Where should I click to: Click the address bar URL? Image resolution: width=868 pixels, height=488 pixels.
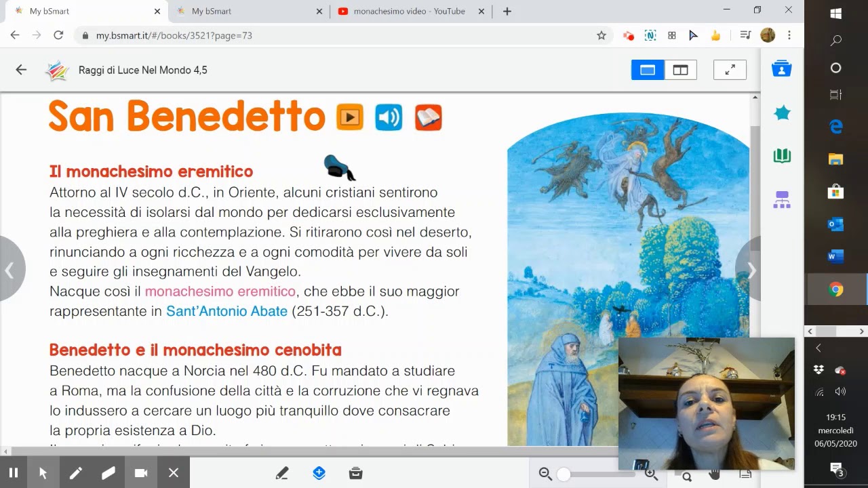tap(174, 35)
